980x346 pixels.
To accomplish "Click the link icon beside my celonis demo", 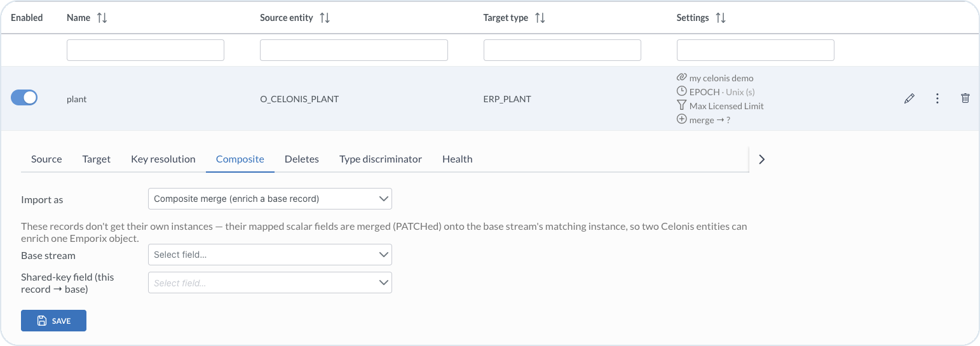I will (682, 77).
